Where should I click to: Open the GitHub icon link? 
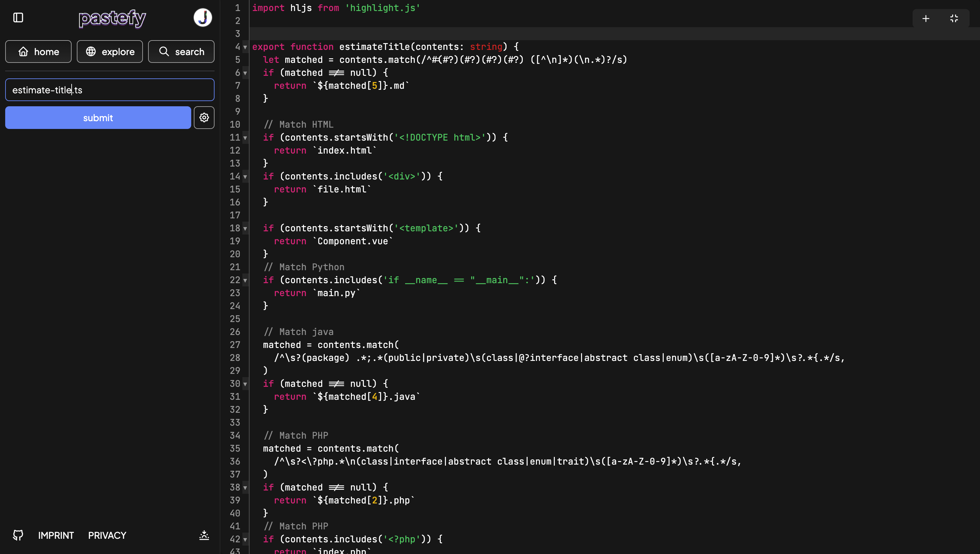click(x=18, y=535)
